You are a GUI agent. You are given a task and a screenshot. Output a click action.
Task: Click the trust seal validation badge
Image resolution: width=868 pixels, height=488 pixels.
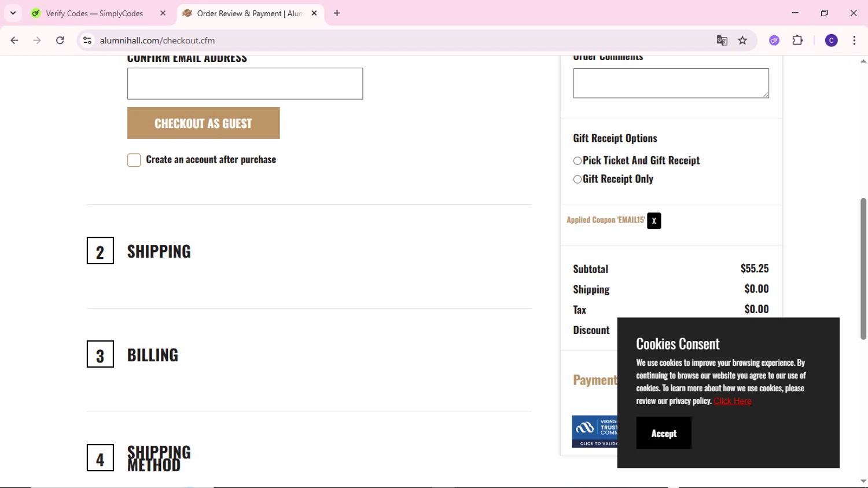click(595, 431)
